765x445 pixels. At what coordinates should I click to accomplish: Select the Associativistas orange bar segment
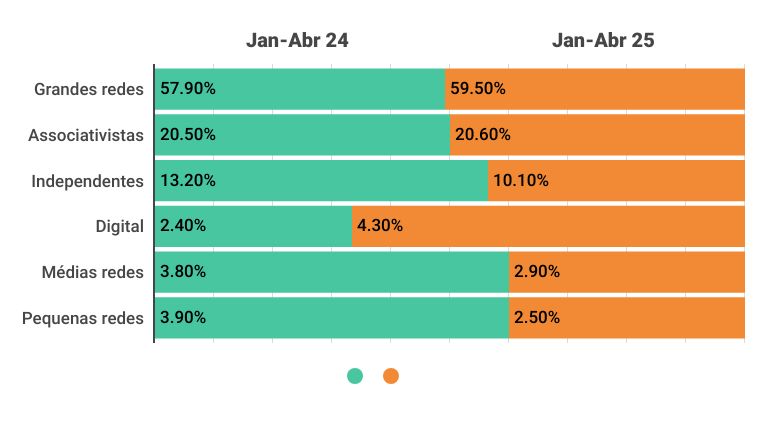click(x=598, y=134)
